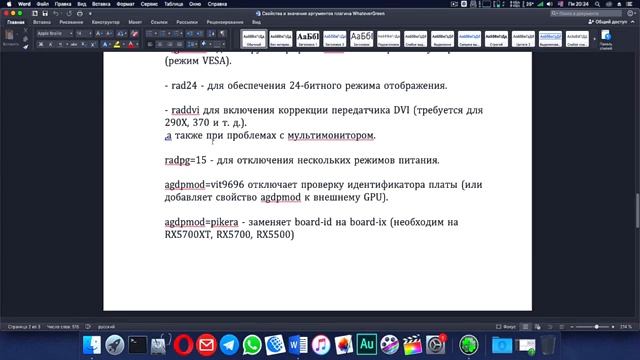Viewport: 640px width, 360px height.
Task: Apply the Заголовок 1 style
Action: pos(307,39)
